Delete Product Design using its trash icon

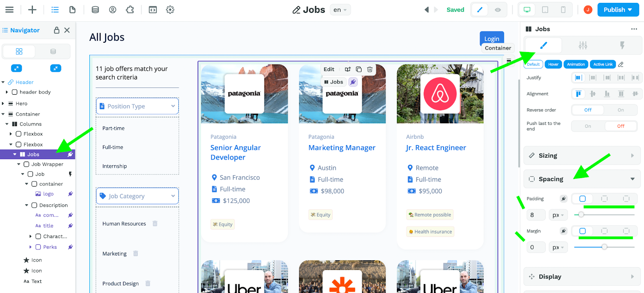(148, 283)
